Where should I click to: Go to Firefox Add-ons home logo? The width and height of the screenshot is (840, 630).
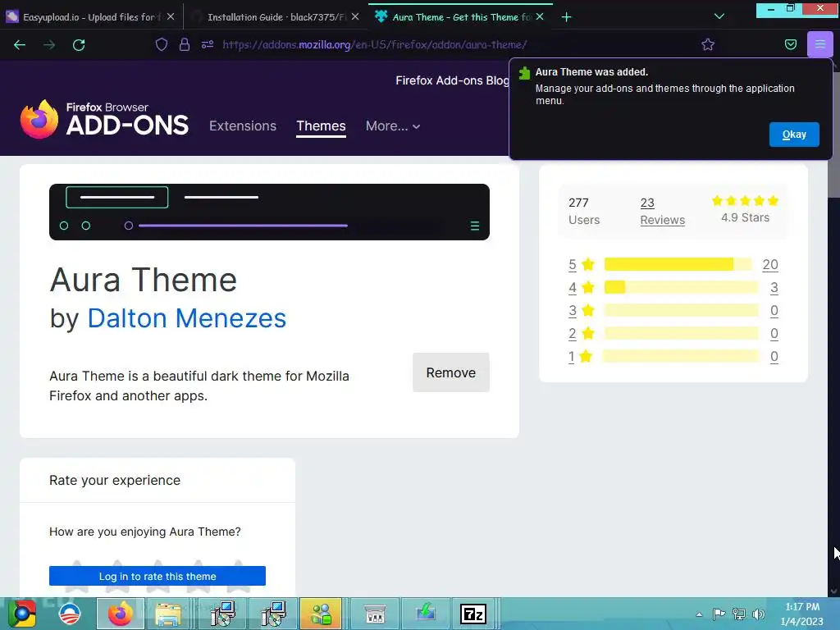tap(104, 119)
